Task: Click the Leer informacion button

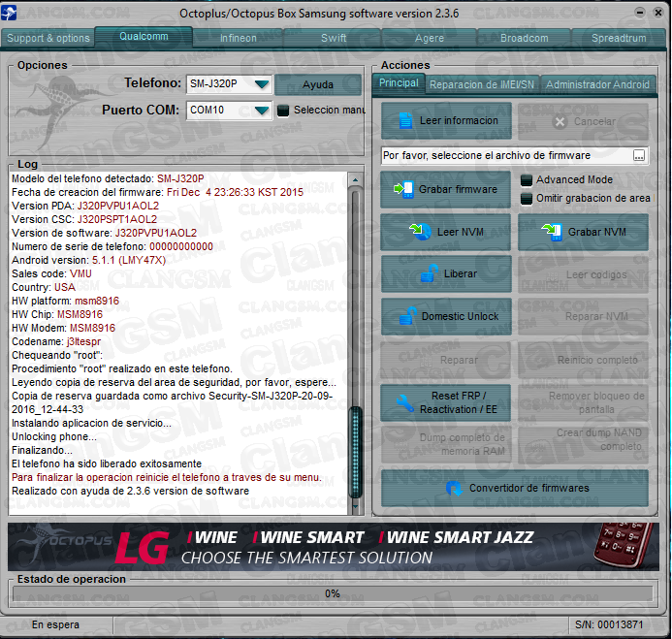Action: click(x=446, y=121)
